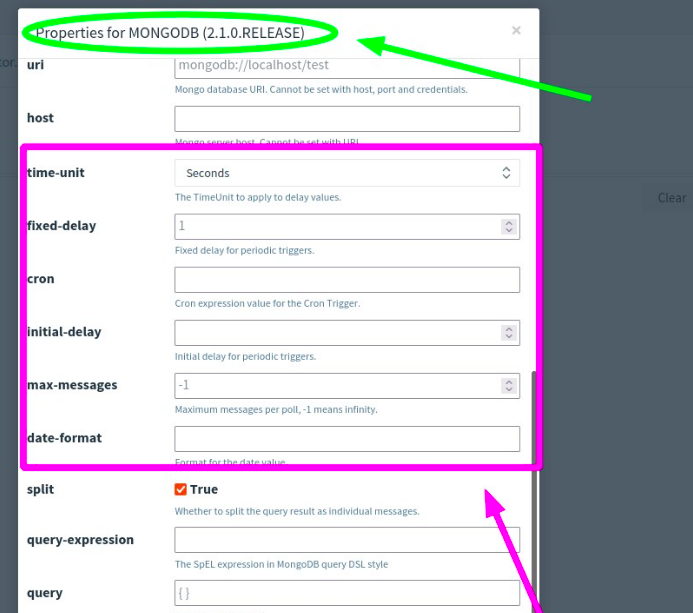Increase or decrease the fixed-delay stepper
This screenshot has height=613, width=693.
(x=509, y=226)
